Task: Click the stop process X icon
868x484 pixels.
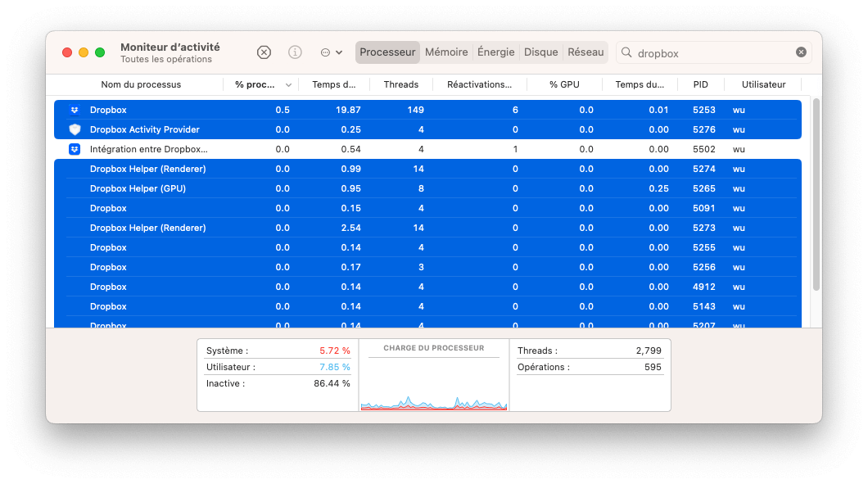Action: click(x=264, y=52)
